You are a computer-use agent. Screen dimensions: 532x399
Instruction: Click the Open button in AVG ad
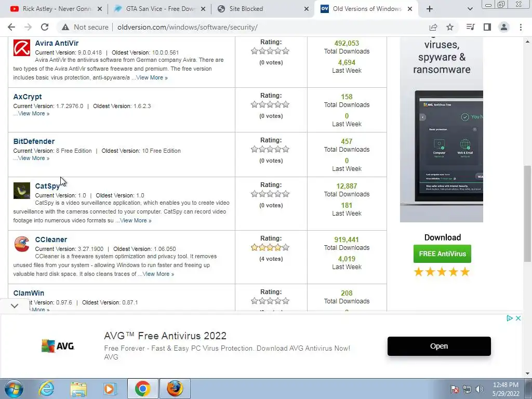click(x=439, y=346)
